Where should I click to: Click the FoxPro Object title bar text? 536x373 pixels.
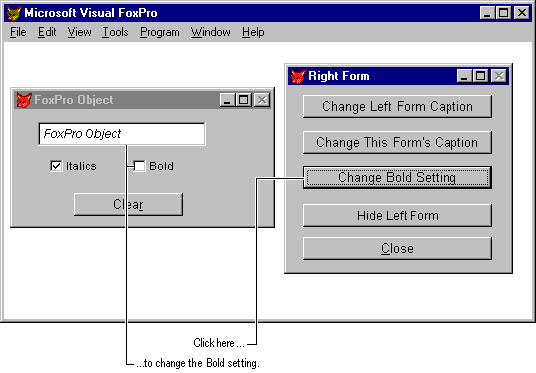pyautogui.click(x=73, y=100)
